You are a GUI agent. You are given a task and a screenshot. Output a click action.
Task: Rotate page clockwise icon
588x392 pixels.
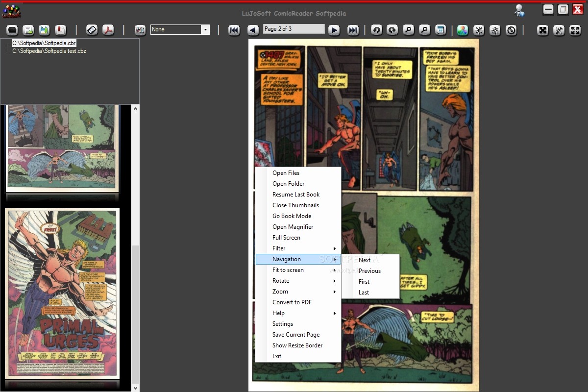[x=392, y=30]
